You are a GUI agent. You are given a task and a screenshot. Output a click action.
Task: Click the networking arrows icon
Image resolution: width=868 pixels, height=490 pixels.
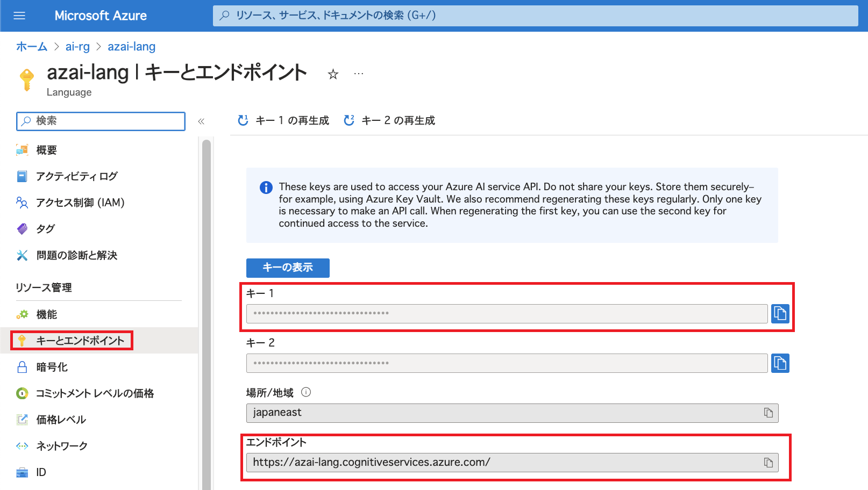point(22,446)
